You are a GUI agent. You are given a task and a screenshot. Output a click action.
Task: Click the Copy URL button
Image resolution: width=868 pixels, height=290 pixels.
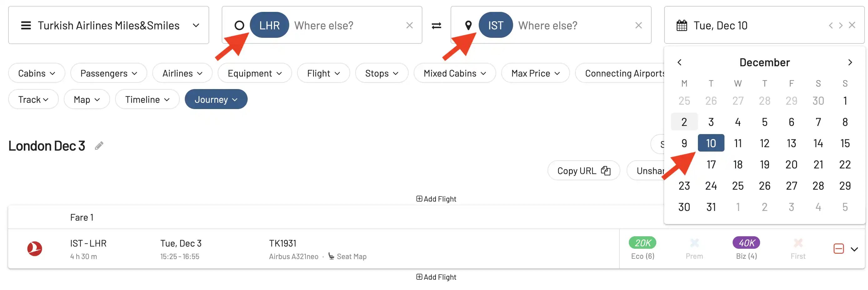pos(583,171)
